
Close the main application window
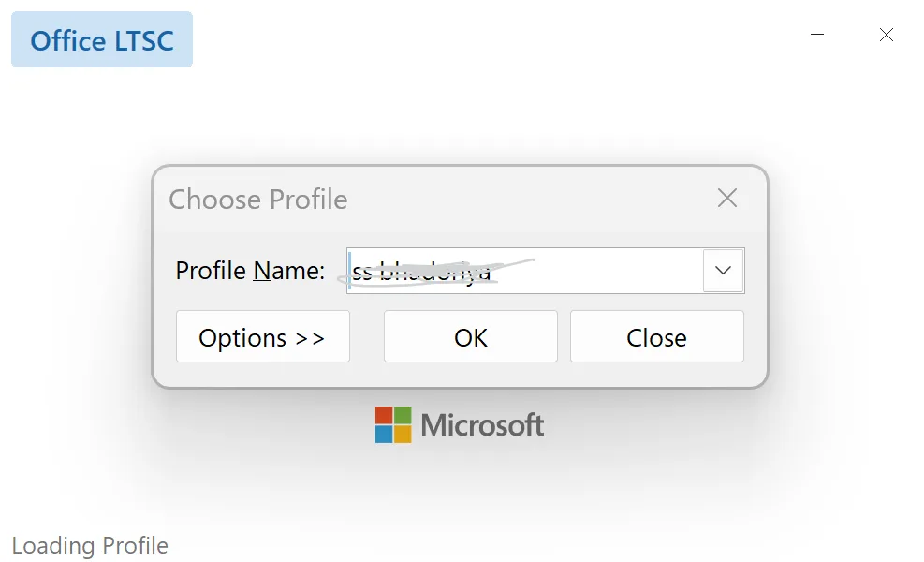point(886,35)
